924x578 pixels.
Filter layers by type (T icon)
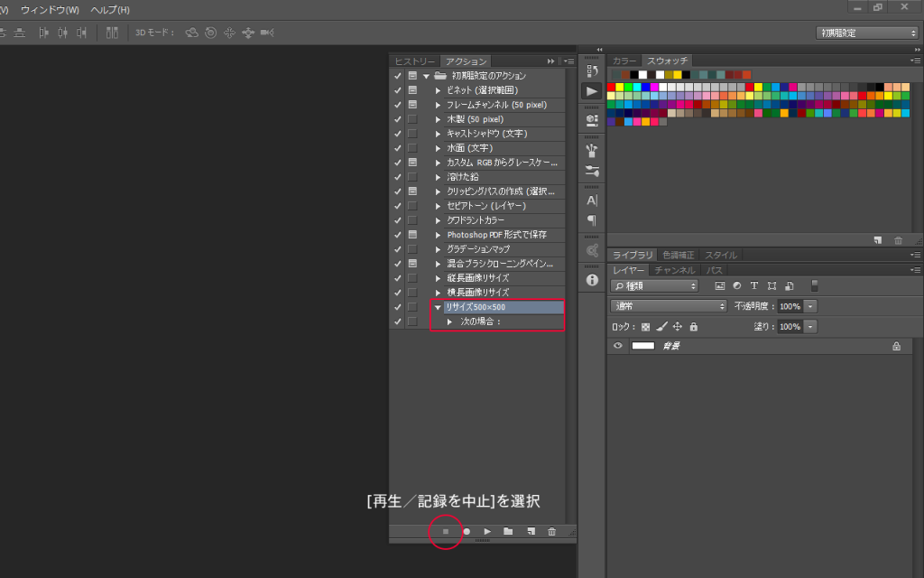pyautogui.click(x=754, y=286)
